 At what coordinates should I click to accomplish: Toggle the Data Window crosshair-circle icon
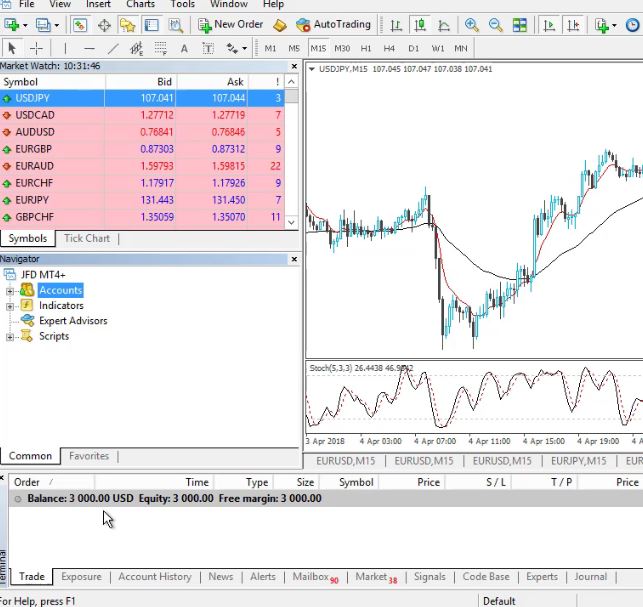tap(104, 25)
